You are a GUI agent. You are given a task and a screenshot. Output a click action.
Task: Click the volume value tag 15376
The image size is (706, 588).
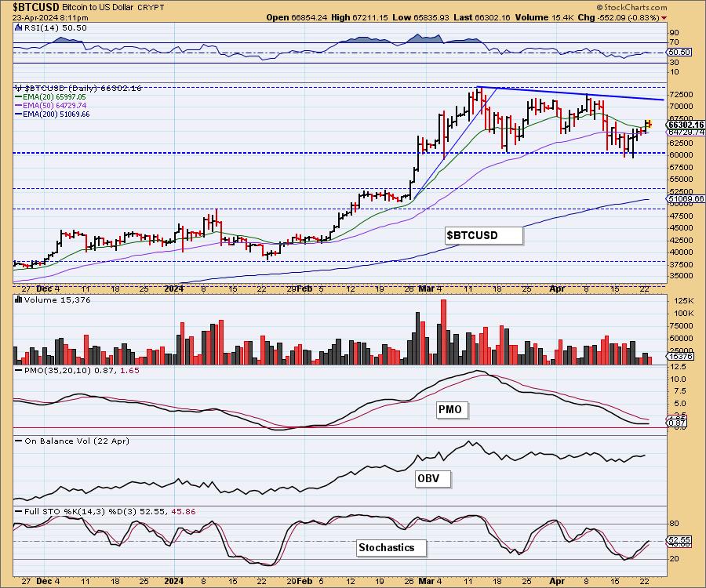pos(680,356)
